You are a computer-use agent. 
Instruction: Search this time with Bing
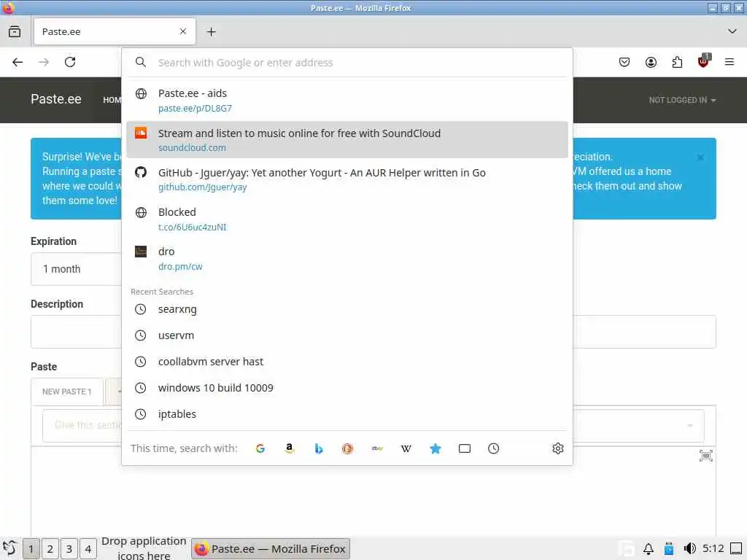tap(319, 448)
